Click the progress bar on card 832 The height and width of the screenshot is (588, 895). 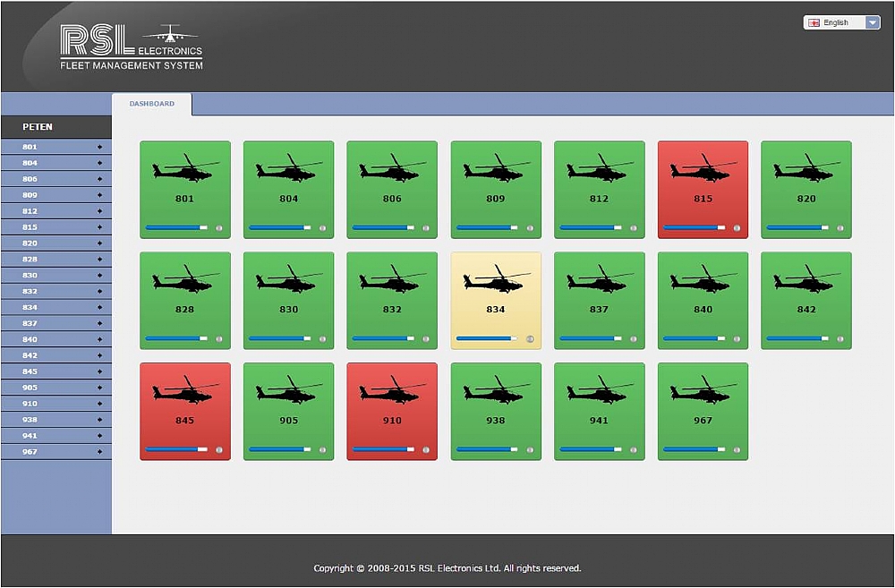pos(384,338)
